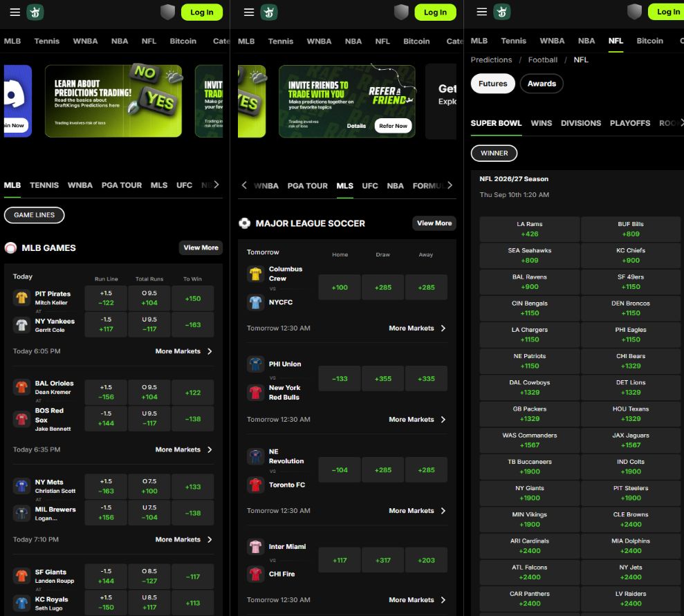Click baseball icon beside MLB Games
This screenshot has width=684, height=616.
[x=10, y=248]
